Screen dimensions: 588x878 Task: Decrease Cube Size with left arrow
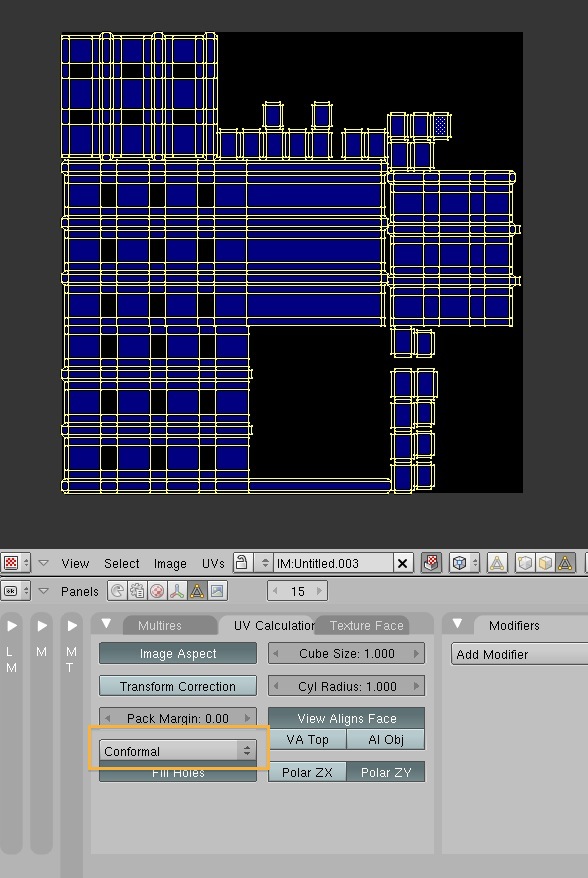point(276,653)
